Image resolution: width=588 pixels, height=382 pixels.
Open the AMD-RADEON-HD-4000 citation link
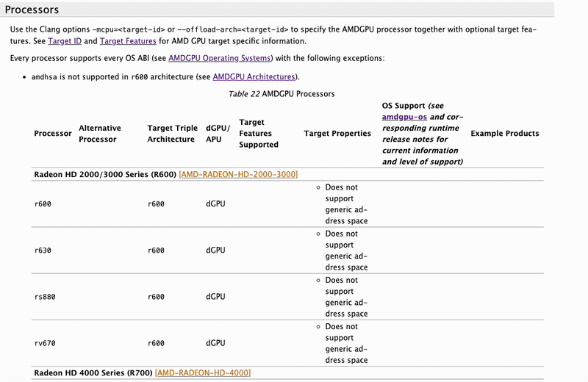[x=203, y=373]
